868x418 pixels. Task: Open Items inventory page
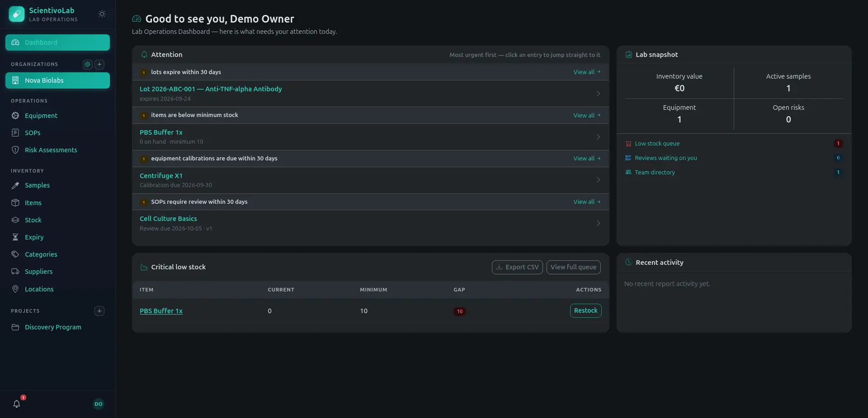(57, 203)
